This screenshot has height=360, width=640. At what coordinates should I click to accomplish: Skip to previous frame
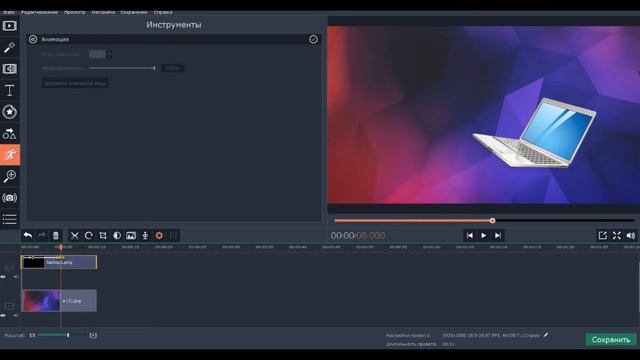pyautogui.click(x=470, y=236)
